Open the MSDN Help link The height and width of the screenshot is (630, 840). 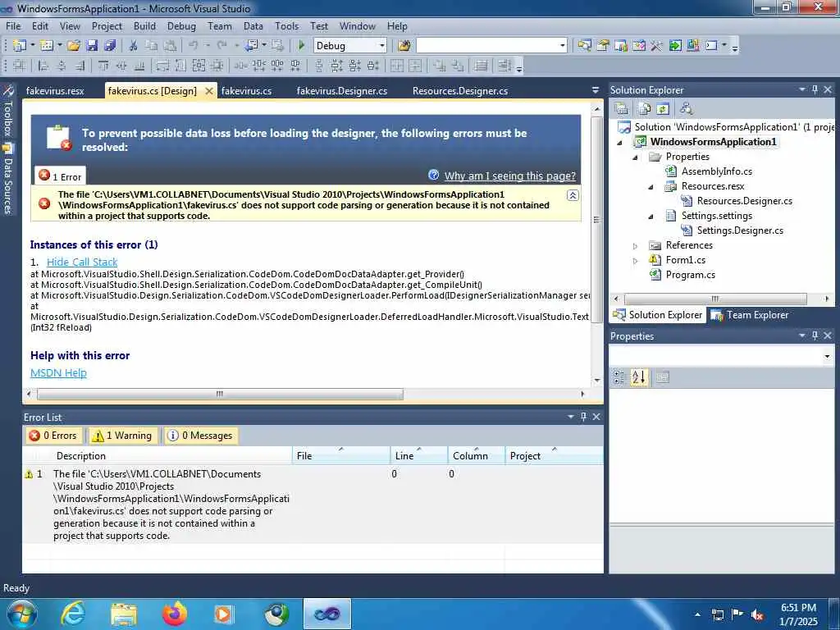coord(58,373)
